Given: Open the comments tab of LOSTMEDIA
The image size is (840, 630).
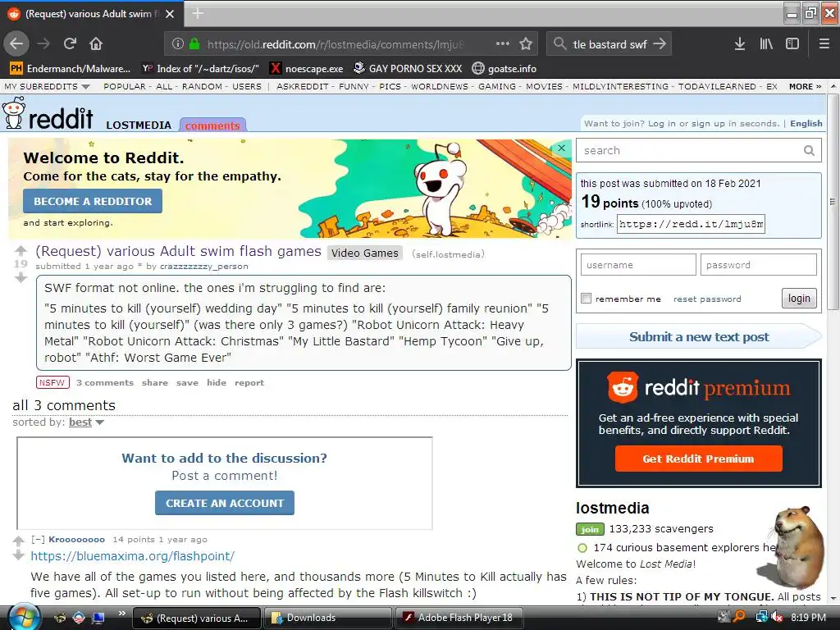Looking at the screenshot, I should click(x=212, y=126).
